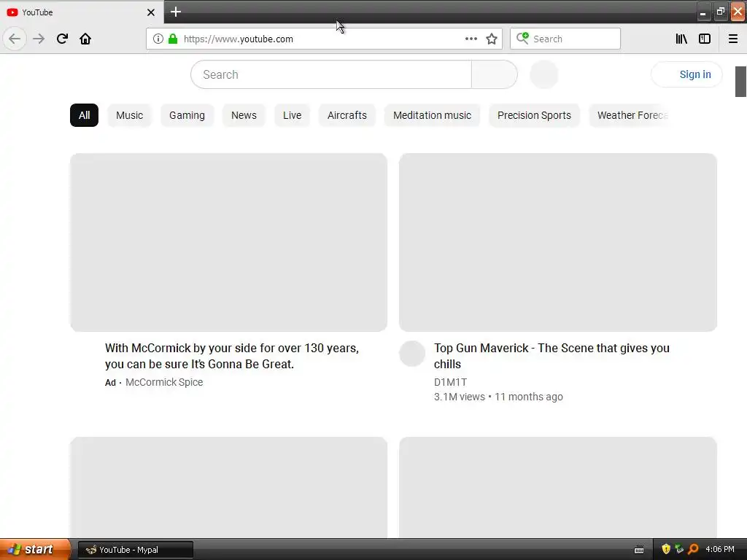
Task: Sign in to YouTube
Action: pos(687,74)
